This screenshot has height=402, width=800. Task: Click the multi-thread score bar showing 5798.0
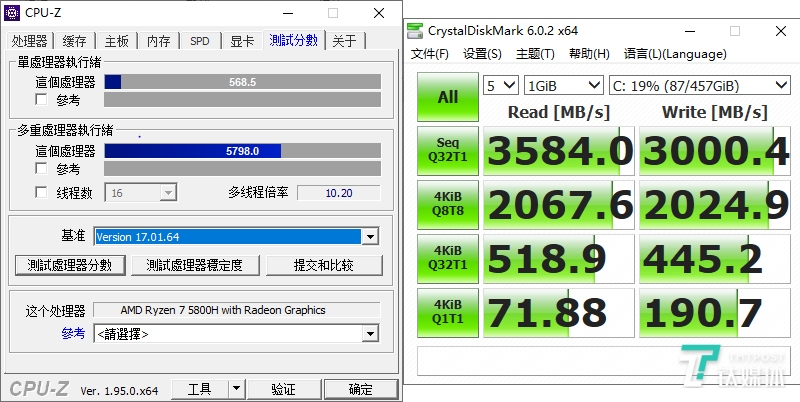point(242,150)
